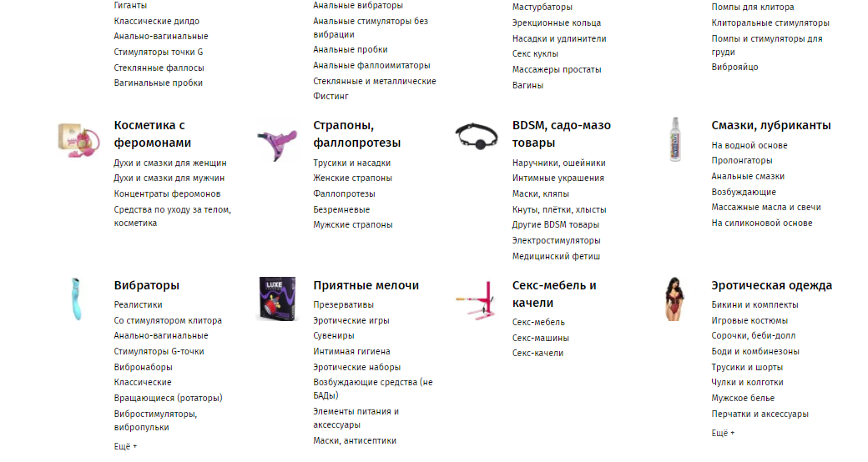Go to the Мужское белье link
This screenshot has width=868, height=462.
(x=743, y=398)
